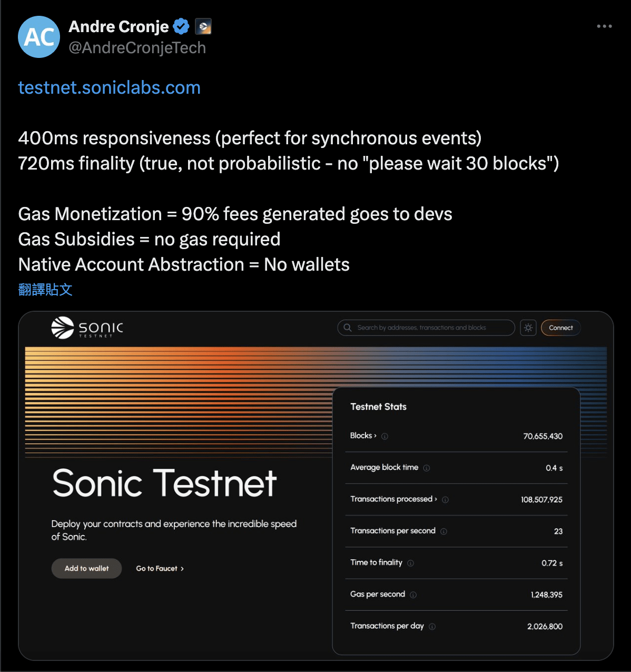Toggle the light theme with the sun icon
This screenshot has width=631, height=672.
tap(528, 328)
